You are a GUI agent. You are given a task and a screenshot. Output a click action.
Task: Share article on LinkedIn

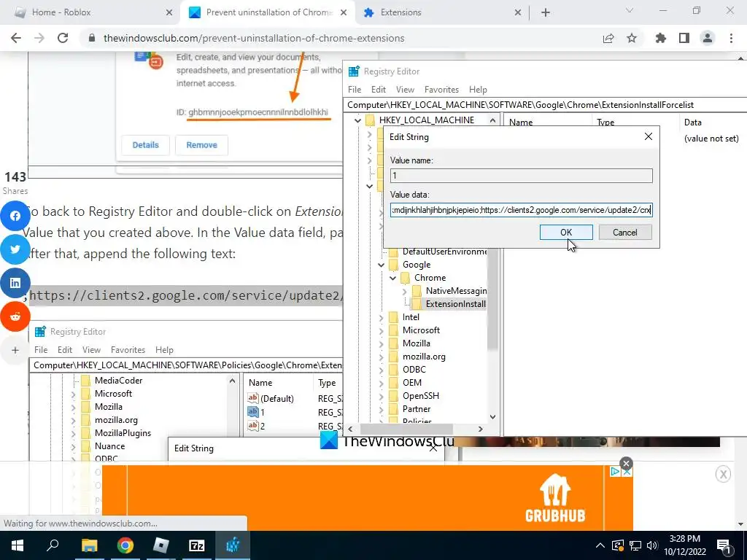pyautogui.click(x=15, y=283)
